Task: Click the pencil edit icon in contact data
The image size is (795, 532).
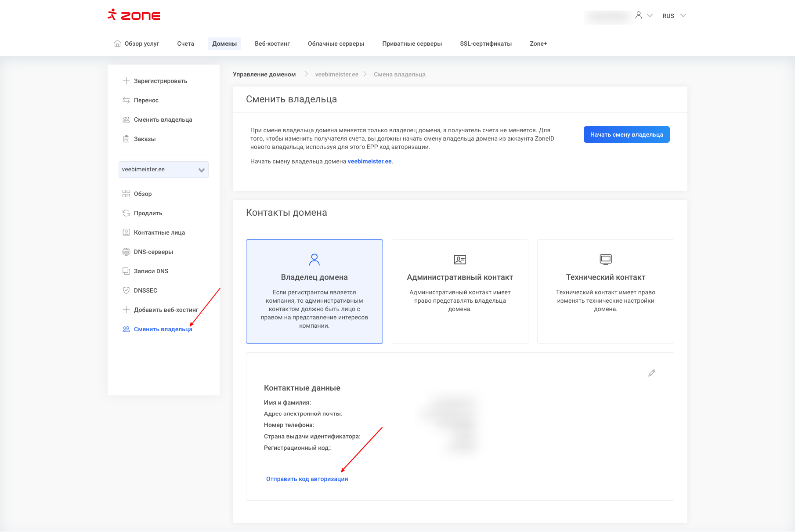Action: click(x=652, y=373)
